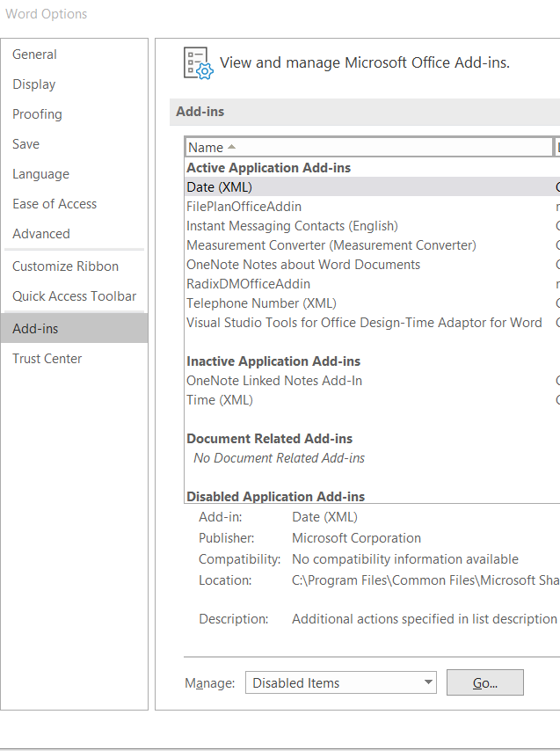Open Quick Access Toolbar settings
The width and height of the screenshot is (560, 751).
coord(75,296)
